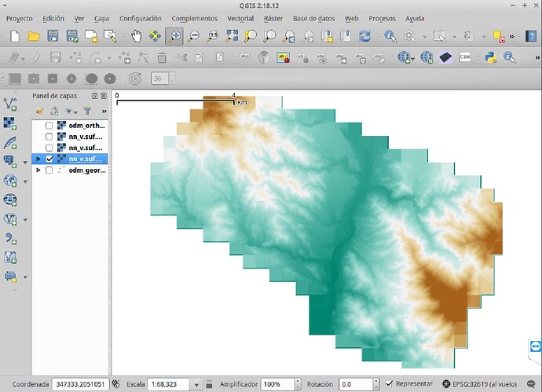Select the Pan Map hand tool

click(137, 36)
